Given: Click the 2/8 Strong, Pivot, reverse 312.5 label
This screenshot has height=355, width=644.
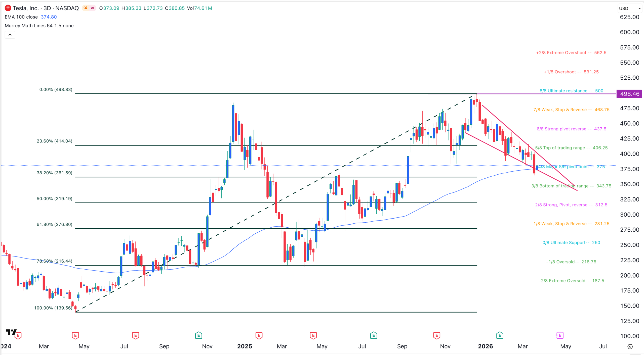Looking at the screenshot, I should [x=571, y=205].
